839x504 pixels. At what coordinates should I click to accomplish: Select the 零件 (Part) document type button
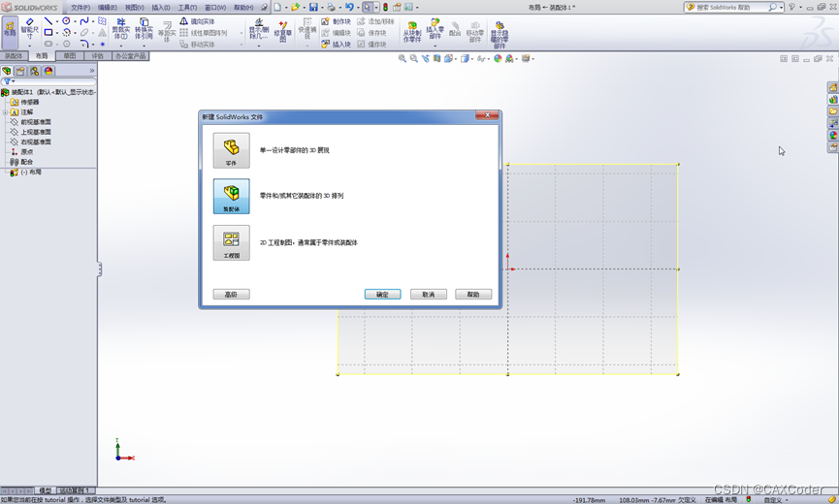click(x=231, y=150)
